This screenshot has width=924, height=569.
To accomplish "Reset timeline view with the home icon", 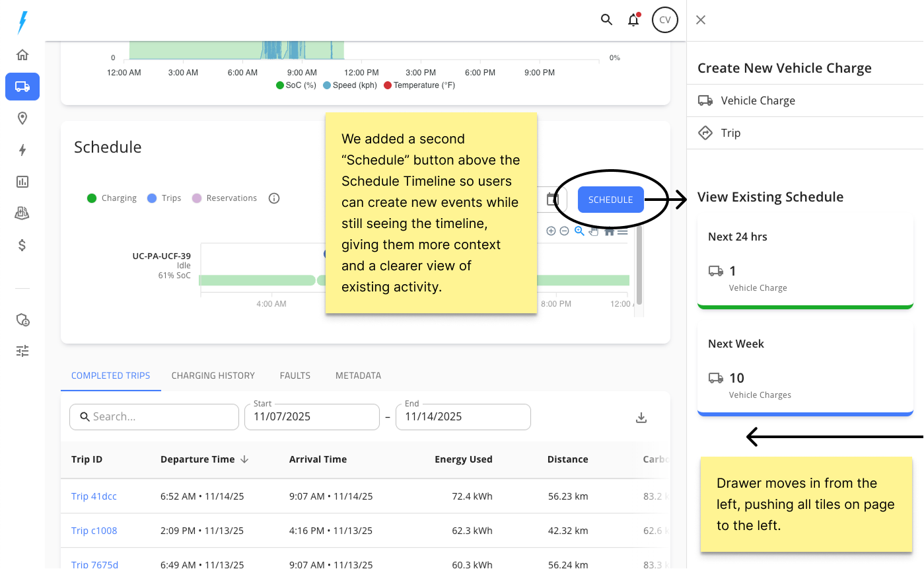I will 608,231.
